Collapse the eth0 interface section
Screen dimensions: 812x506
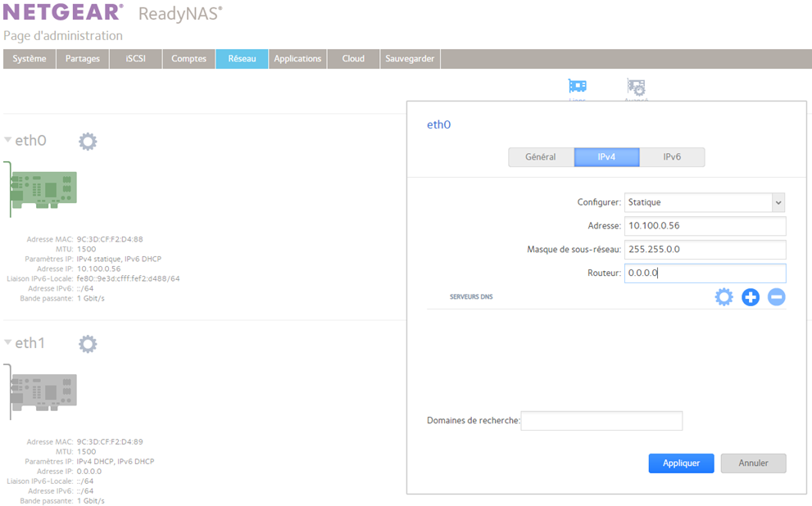coord(8,140)
